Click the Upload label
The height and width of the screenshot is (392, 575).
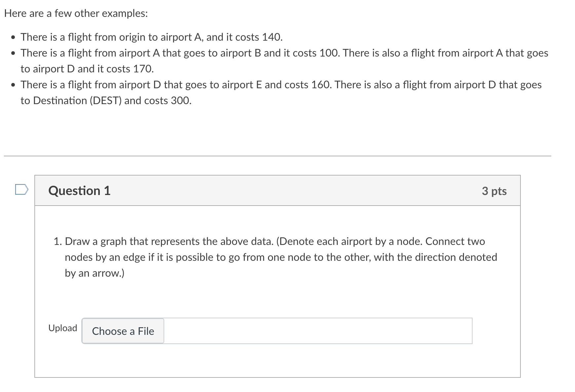[63, 328]
